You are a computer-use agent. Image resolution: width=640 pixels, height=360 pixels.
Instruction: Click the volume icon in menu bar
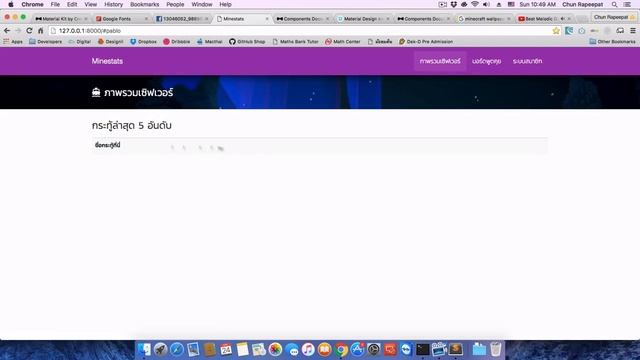486,4
